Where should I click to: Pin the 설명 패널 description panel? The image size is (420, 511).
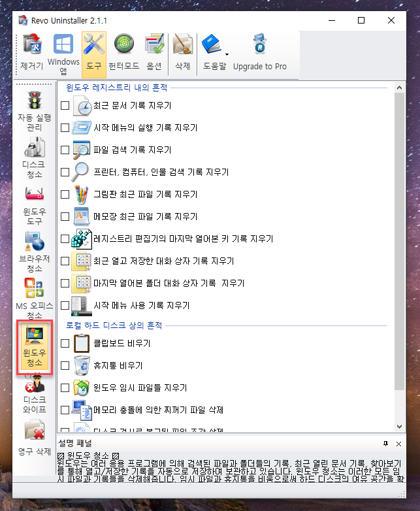click(x=386, y=444)
